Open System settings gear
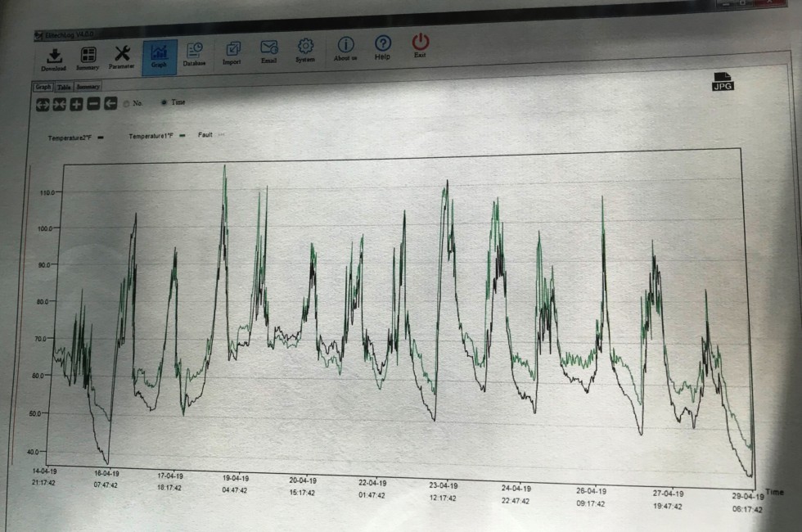Screen dimensions: 802x532 (x=305, y=49)
